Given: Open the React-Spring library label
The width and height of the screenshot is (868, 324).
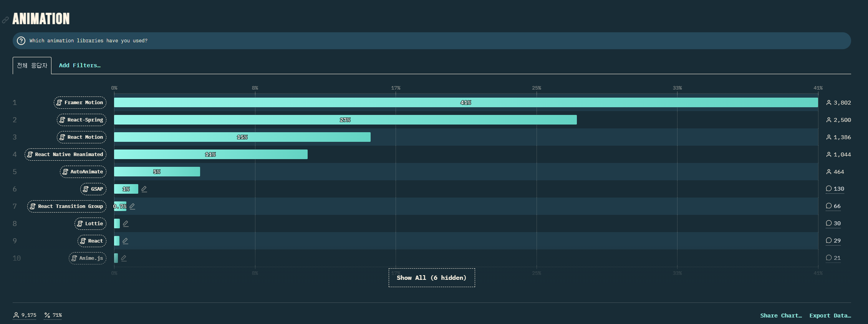Looking at the screenshot, I should [x=81, y=120].
